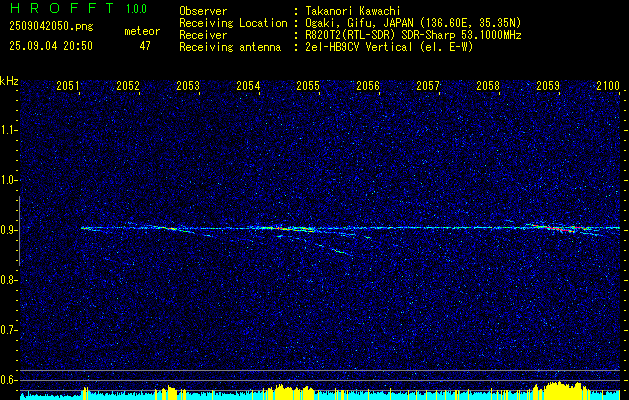Viewport: 629px width, 400px height.
Task: Click time axis marker 2051
Action: pos(68,86)
